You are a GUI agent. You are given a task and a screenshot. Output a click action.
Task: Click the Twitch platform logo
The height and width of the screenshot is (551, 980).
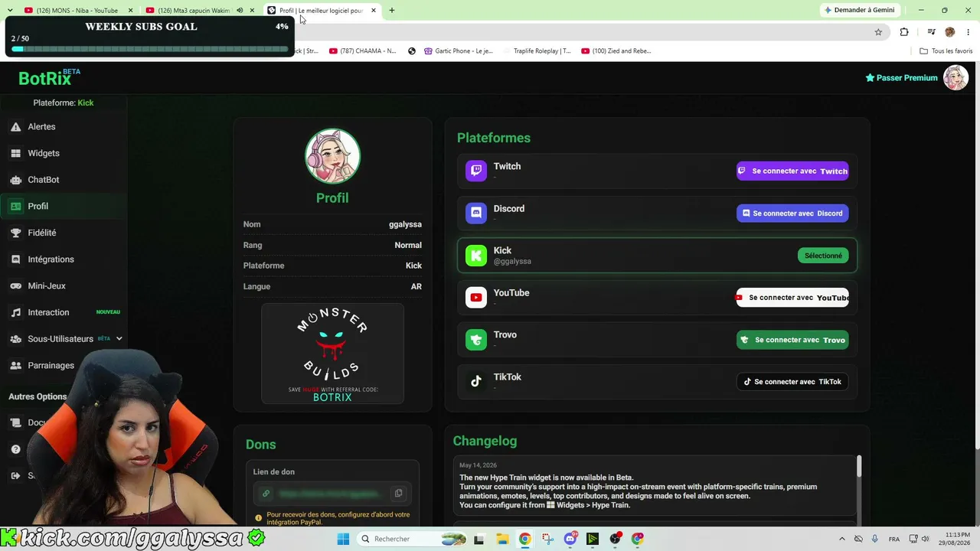(x=476, y=171)
